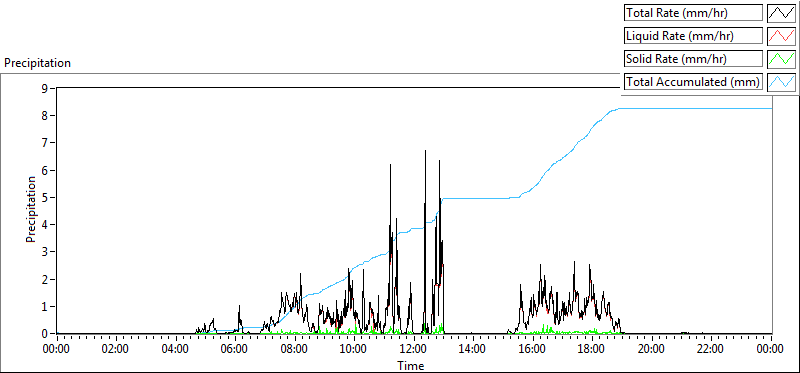Click the vertical Precipitation axis label

point(31,209)
